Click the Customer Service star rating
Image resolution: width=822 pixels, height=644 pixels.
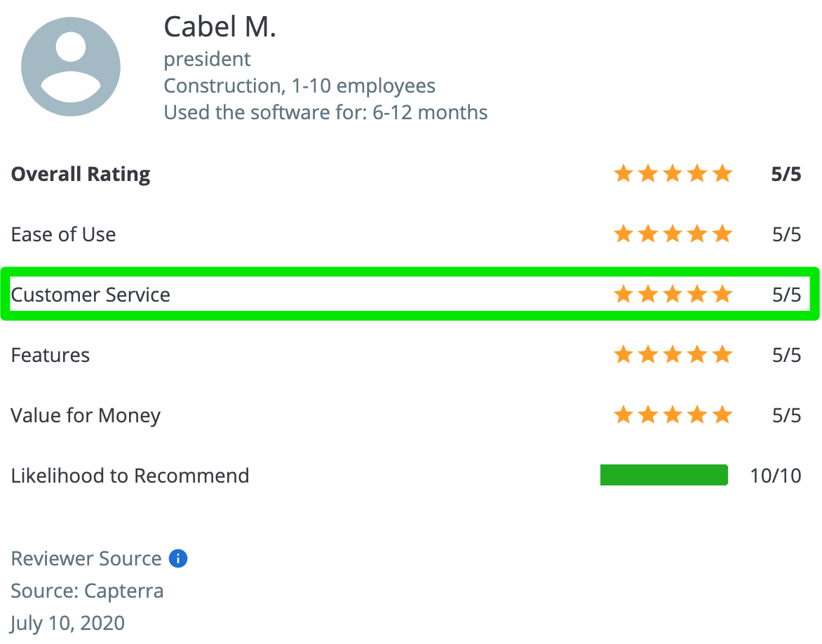pos(673,295)
